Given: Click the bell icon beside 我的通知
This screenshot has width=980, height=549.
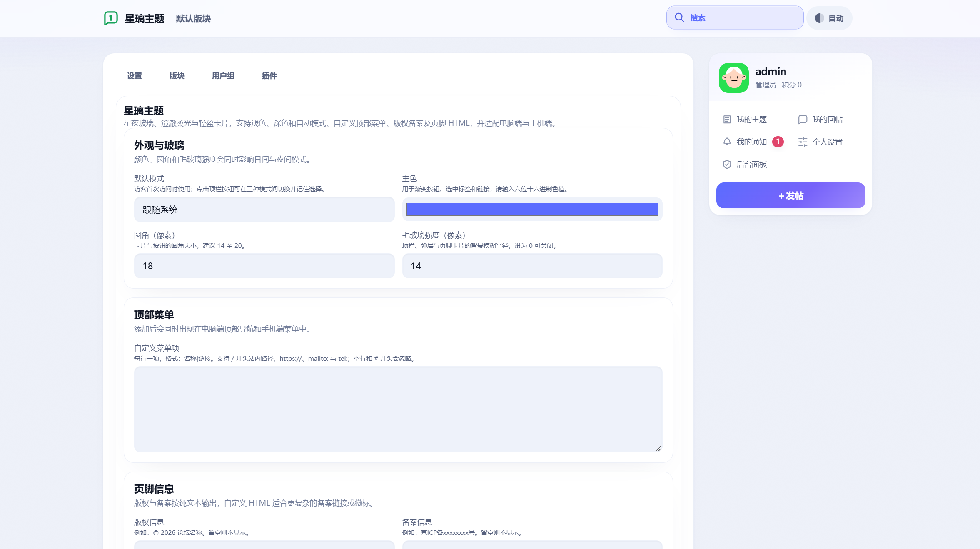Looking at the screenshot, I should [727, 142].
